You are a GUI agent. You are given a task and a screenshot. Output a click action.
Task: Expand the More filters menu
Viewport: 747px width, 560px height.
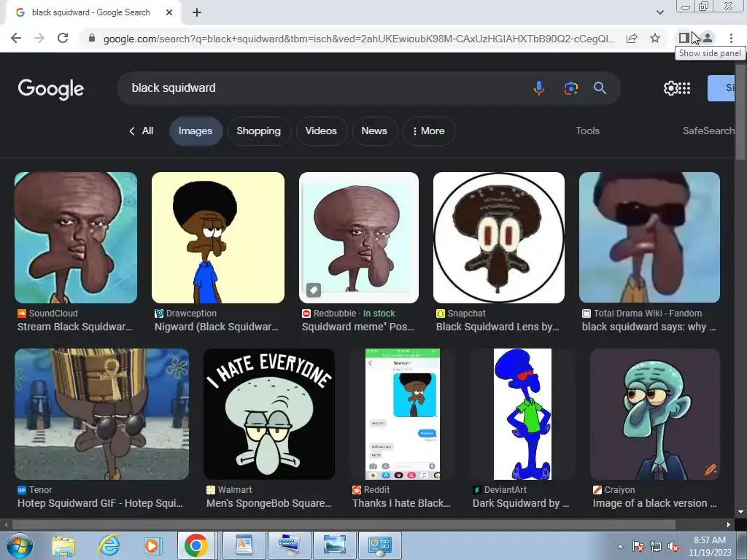428,131
